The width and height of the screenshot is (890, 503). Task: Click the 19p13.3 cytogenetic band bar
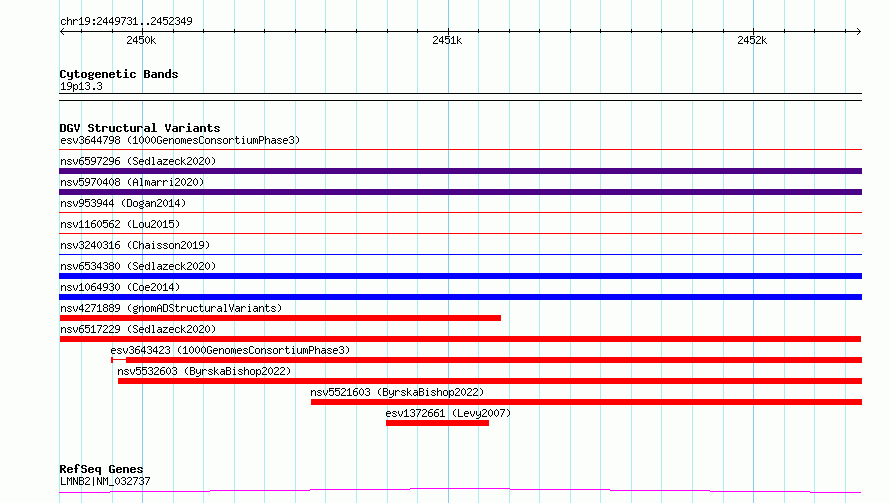click(x=460, y=97)
